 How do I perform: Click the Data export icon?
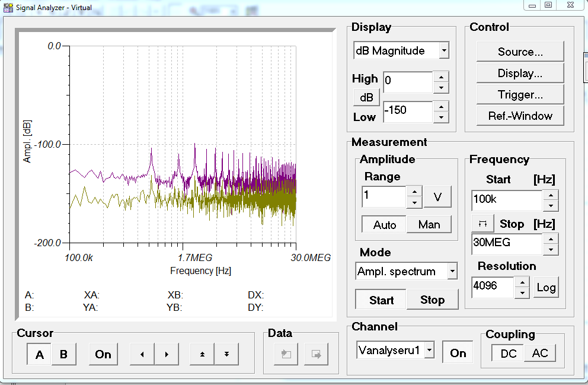(x=316, y=354)
